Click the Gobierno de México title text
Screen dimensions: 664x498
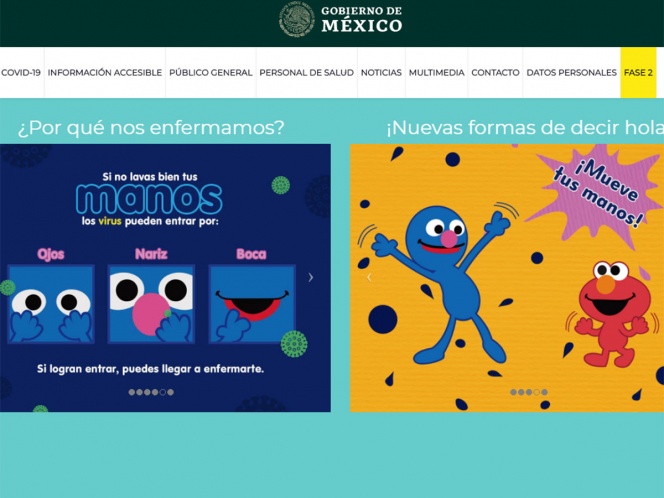point(362,19)
